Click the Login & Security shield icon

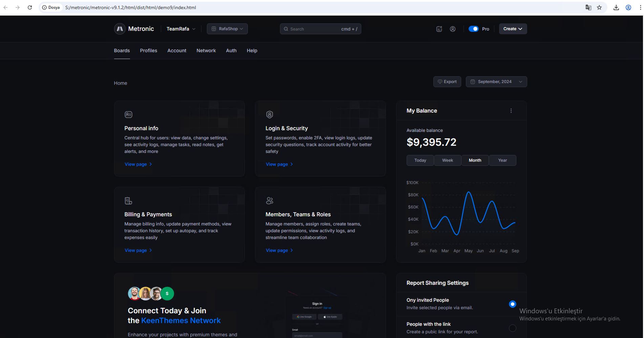pyautogui.click(x=270, y=115)
